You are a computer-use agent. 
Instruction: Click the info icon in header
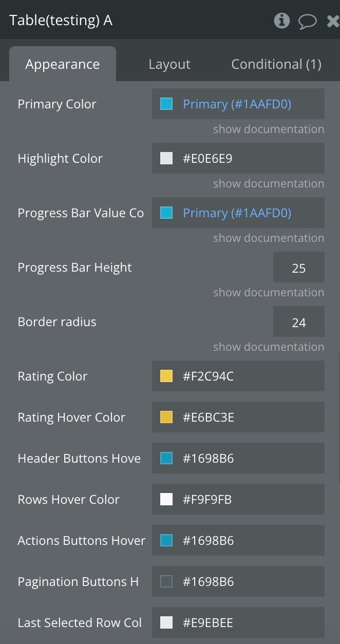281,21
